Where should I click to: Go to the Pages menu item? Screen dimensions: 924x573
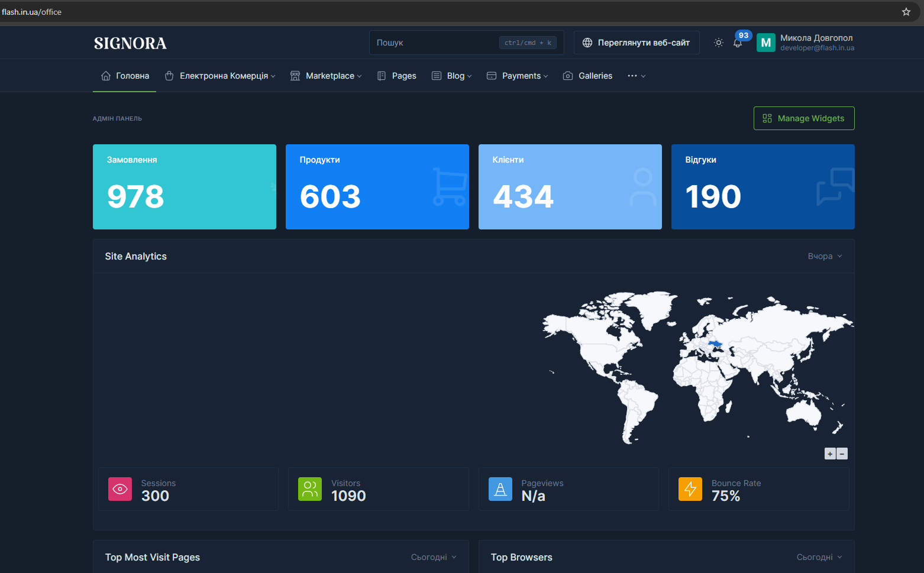point(397,76)
